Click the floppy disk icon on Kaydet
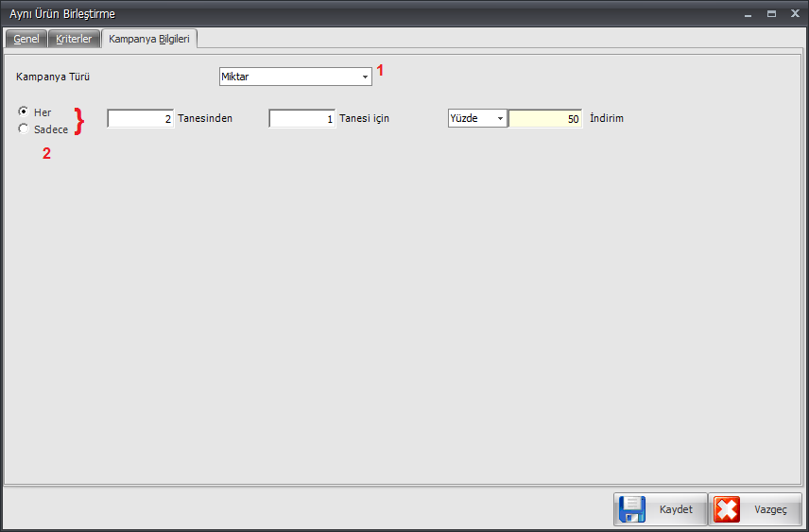 (632, 509)
